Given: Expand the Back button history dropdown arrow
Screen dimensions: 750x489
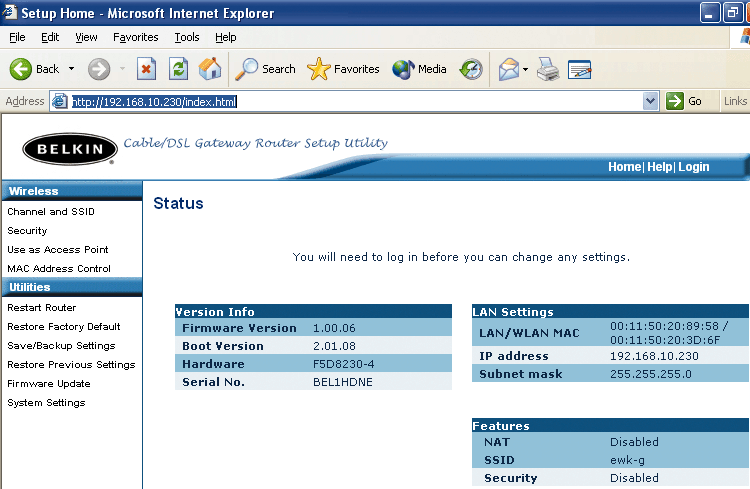Looking at the screenshot, I should point(70,69).
